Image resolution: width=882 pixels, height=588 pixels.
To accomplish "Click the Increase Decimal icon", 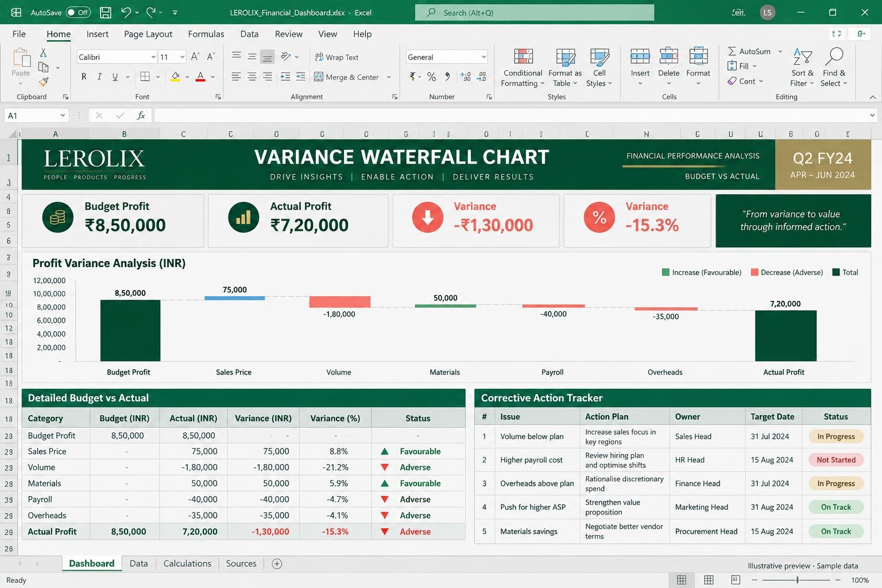I will (x=466, y=76).
